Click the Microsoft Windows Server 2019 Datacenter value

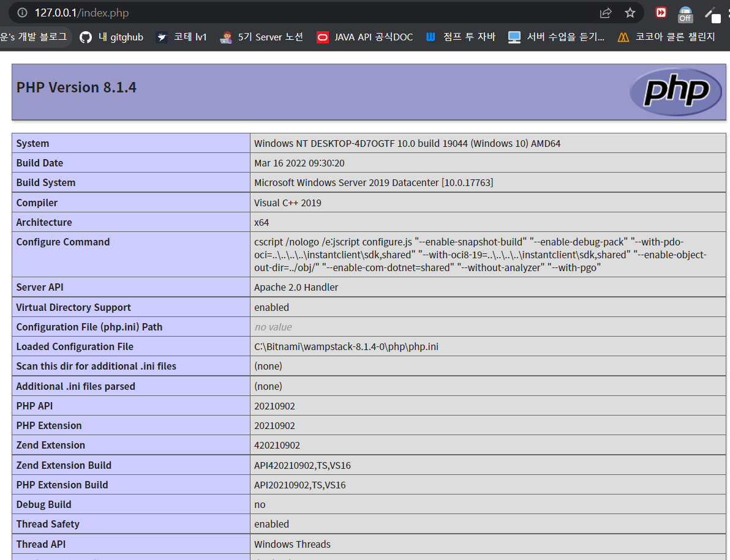pos(374,182)
